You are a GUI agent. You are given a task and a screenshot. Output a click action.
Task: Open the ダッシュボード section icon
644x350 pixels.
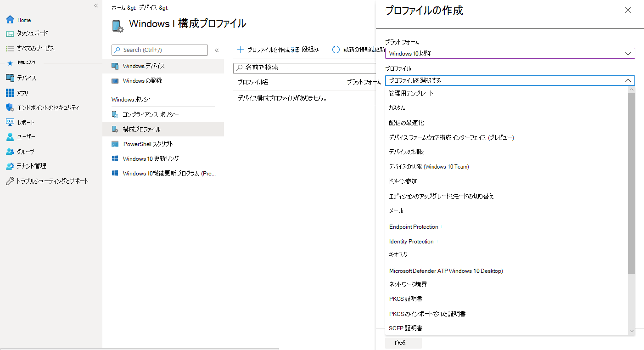coord(9,33)
